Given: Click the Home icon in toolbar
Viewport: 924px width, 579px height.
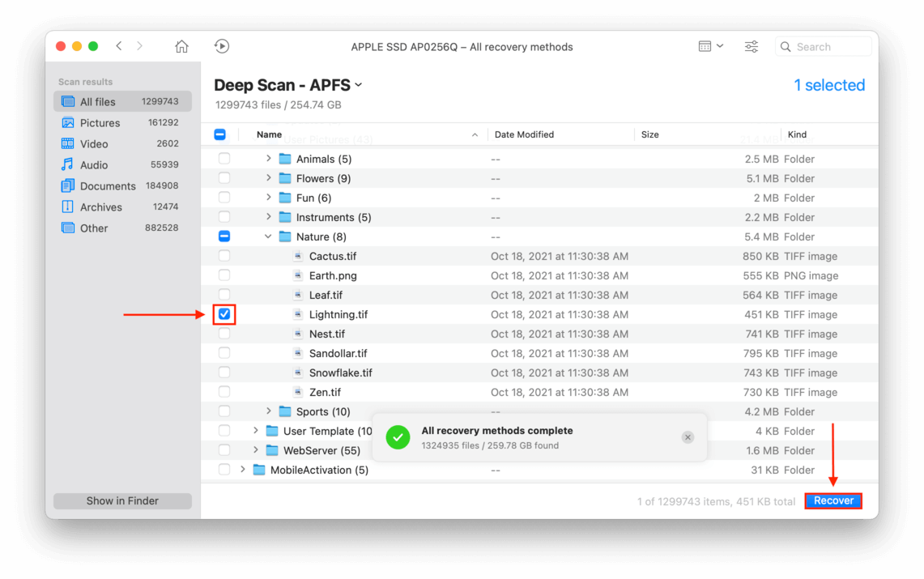Looking at the screenshot, I should click(x=181, y=46).
